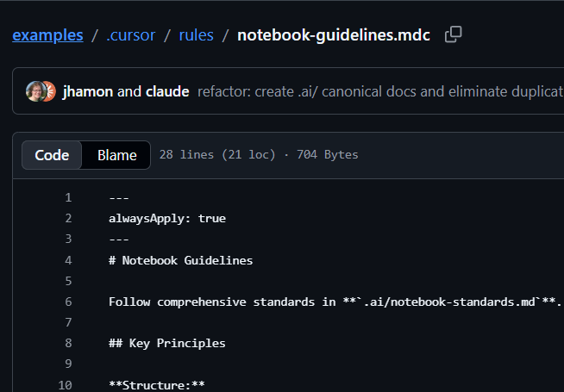Image resolution: width=564 pixels, height=392 pixels.
Task: Navigate to the .cursor folder breadcrumb
Action: (132, 35)
